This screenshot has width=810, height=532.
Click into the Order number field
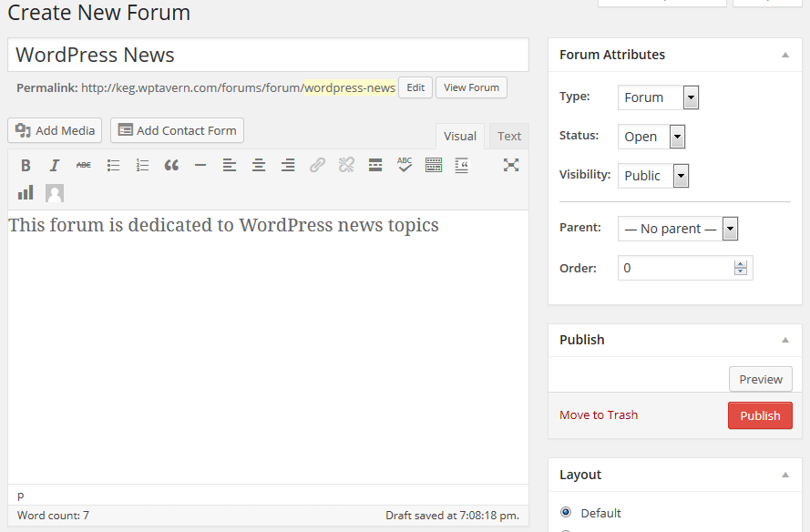(x=676, y=268)
